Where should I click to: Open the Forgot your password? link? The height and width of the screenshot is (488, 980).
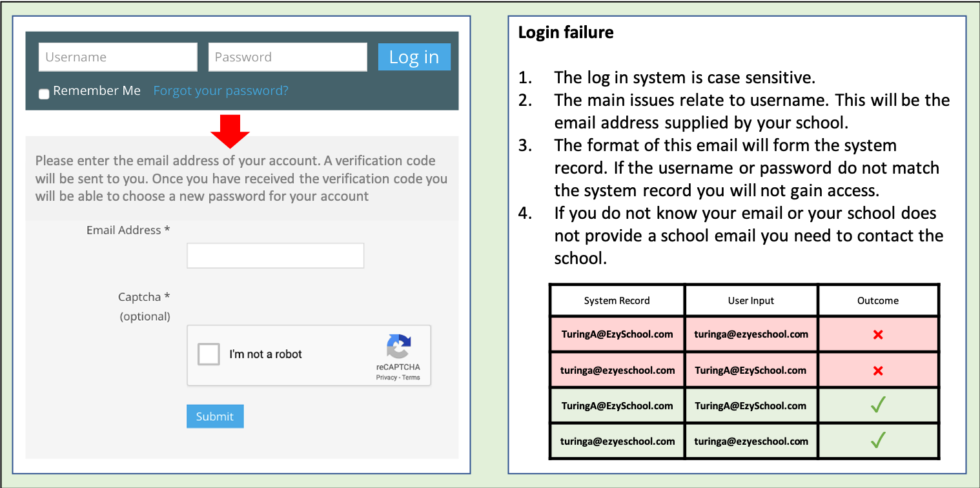click(x=221, y=91)
